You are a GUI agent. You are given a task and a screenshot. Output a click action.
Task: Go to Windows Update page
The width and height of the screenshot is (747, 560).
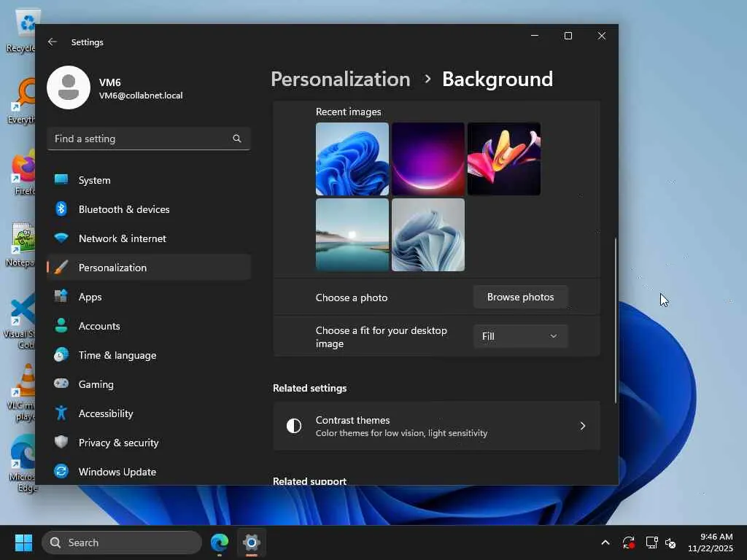(117, 472)
